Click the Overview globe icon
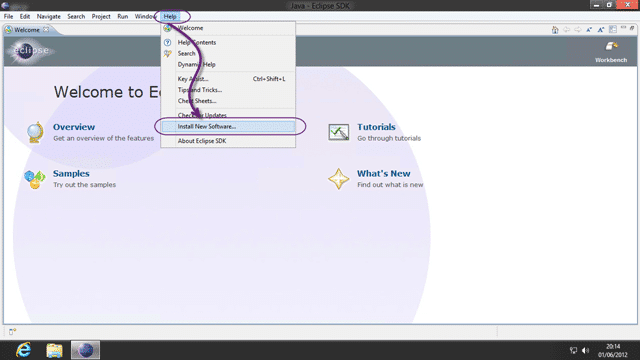This screenshot has height=360, width=640. click(x=35, y=132)
